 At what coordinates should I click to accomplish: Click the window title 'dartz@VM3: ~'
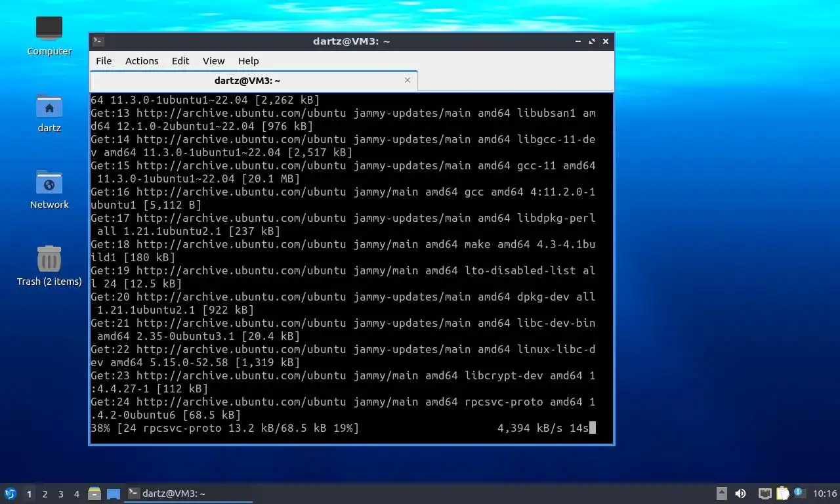tap(352, 41)
